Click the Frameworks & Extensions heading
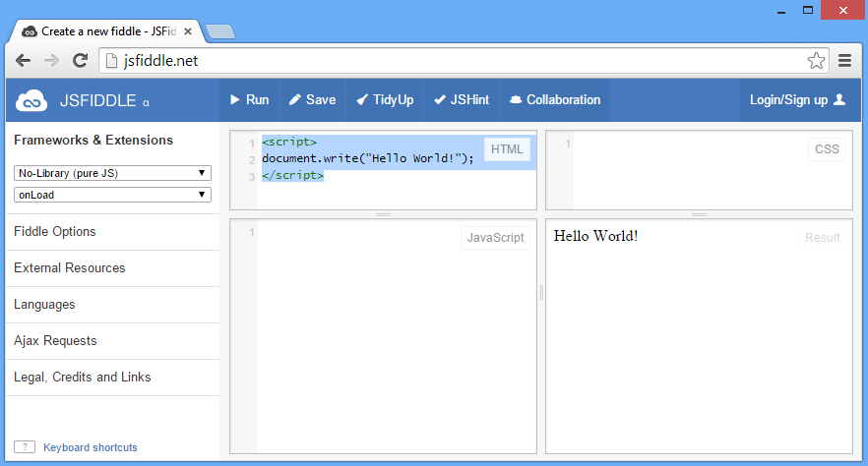868x466 pixels. [x=93, y=140]
